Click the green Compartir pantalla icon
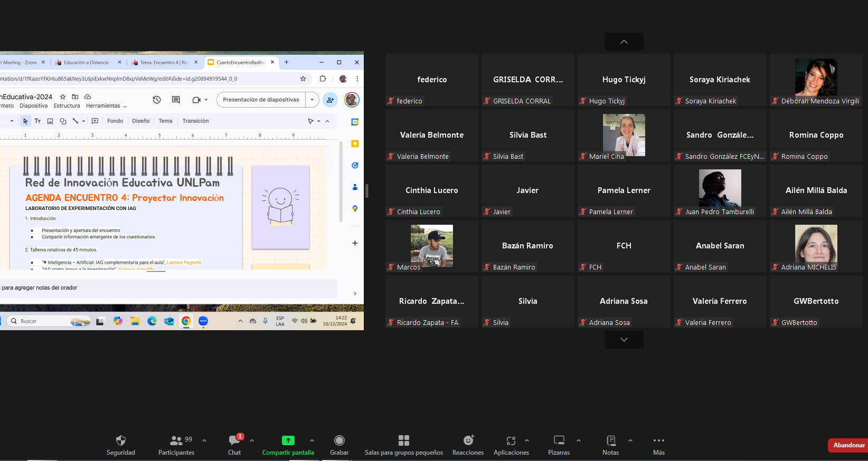Viewport: 868px width, 461px height. (x=288, y=440)
